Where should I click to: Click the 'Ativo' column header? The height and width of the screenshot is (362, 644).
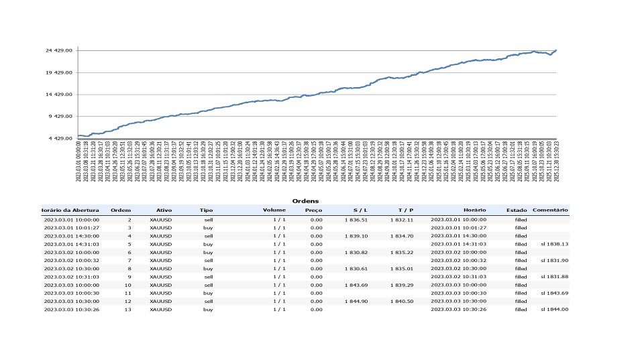pos(164,210)
